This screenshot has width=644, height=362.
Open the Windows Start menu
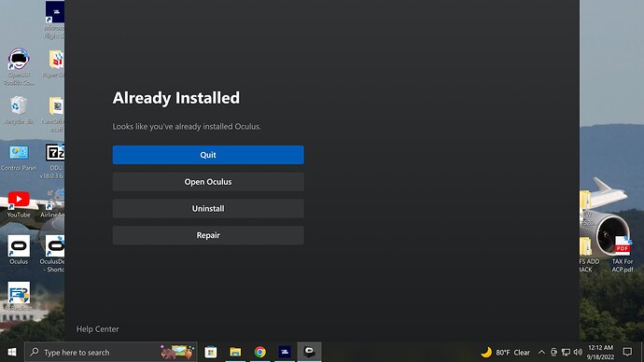click(x=12, y=352)
